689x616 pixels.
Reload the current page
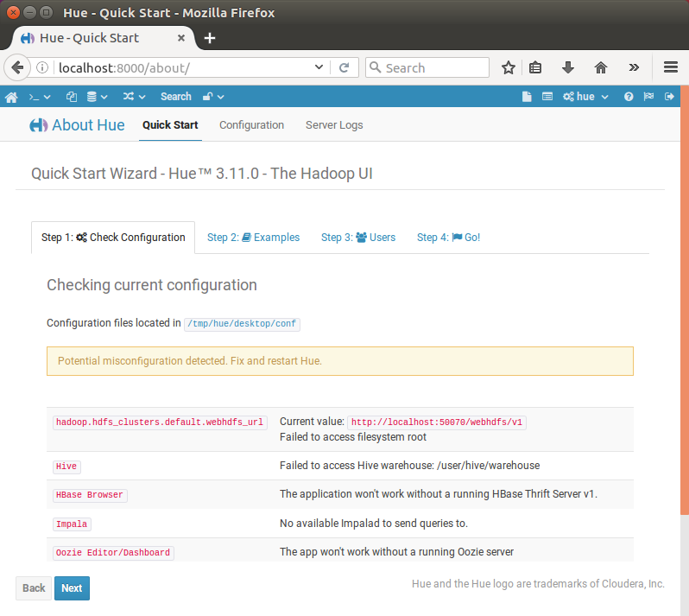point(344,67)
